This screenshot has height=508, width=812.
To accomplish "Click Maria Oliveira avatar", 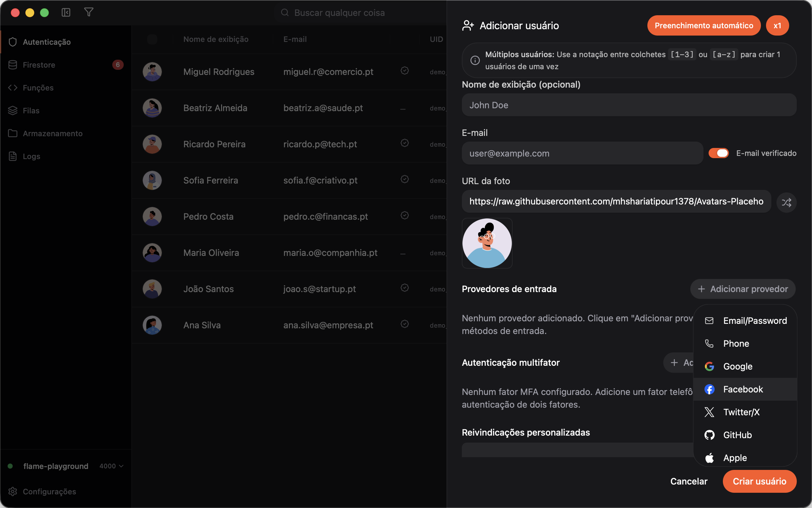I will coord(152,253).
